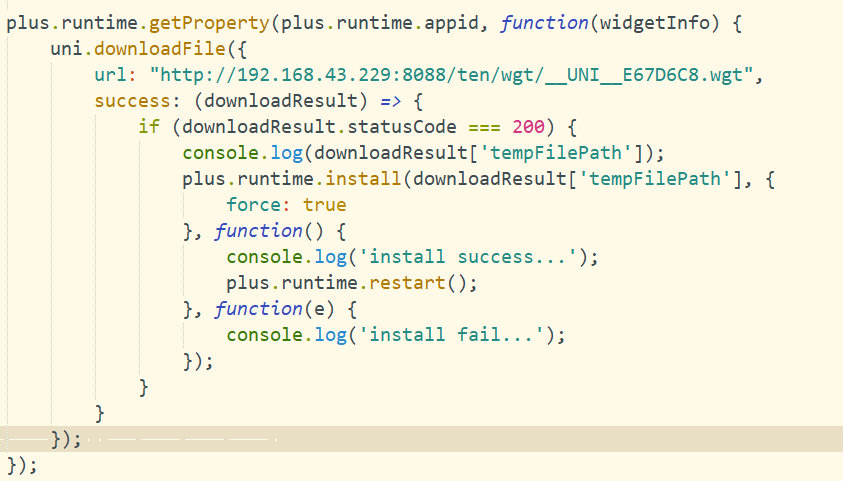Click the statusCode property

pyautogui.click(x=402, y=127)
